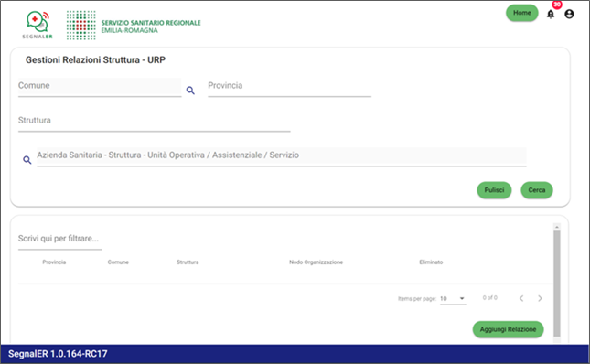Open the notifications bell icon
This screenshot has height=364, width=590.
(x=551, y=15)
